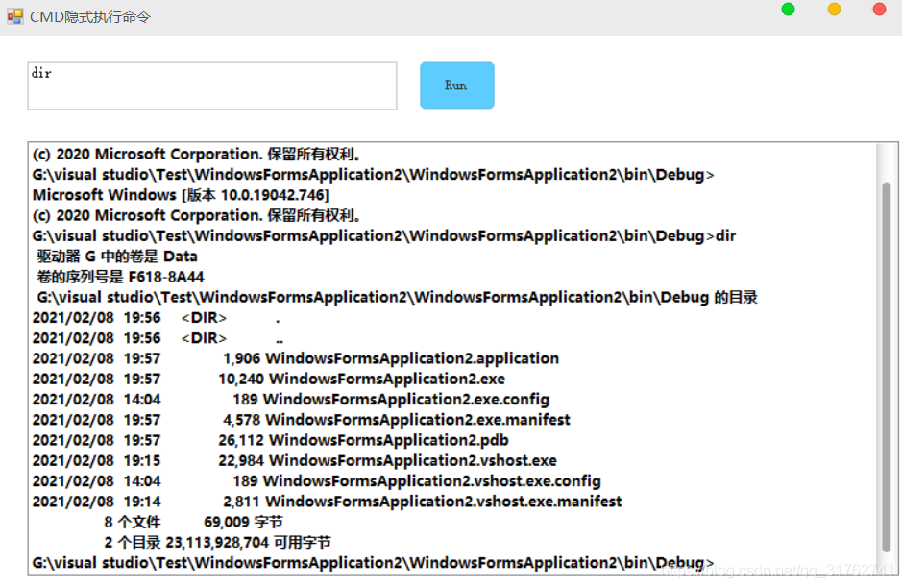Screen dimensions: 902x588
Task: Click the app icon in the title bar
Action: 15,16
